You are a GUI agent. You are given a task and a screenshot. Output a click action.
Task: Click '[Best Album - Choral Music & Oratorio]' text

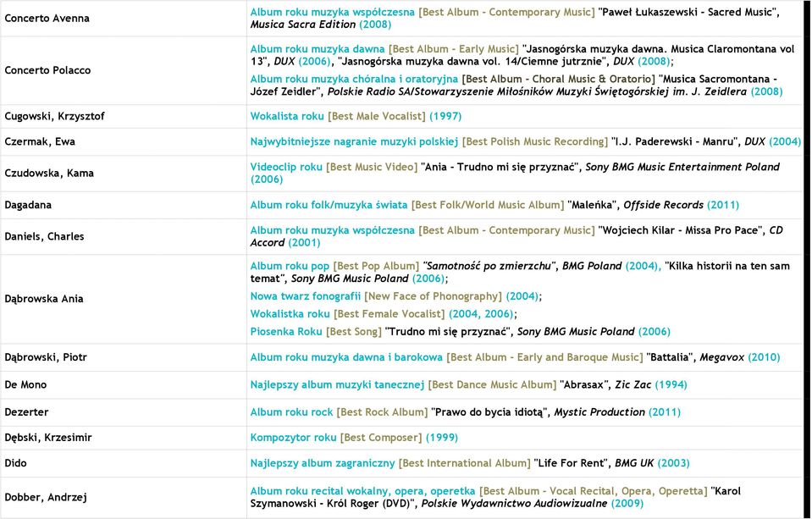559,80
